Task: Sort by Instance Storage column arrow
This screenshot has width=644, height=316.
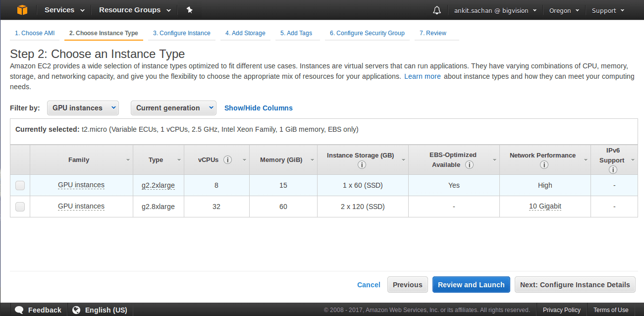Action: pos(403,160)
